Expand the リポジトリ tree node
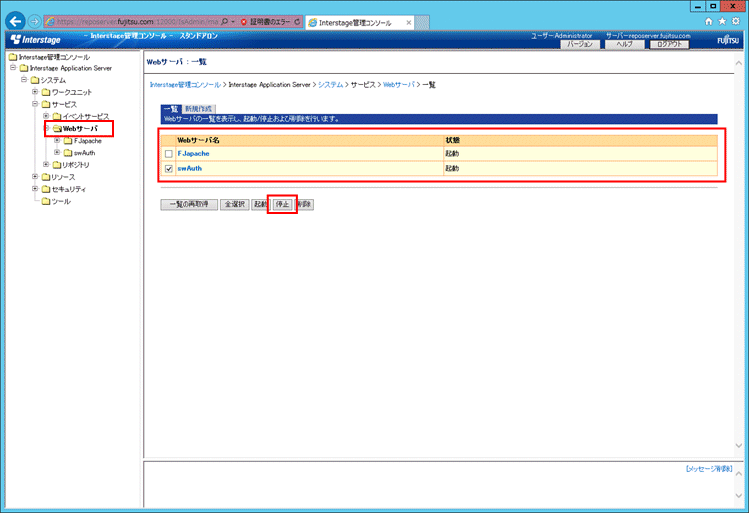Screen dimensions: 749x513 (46, 164)
